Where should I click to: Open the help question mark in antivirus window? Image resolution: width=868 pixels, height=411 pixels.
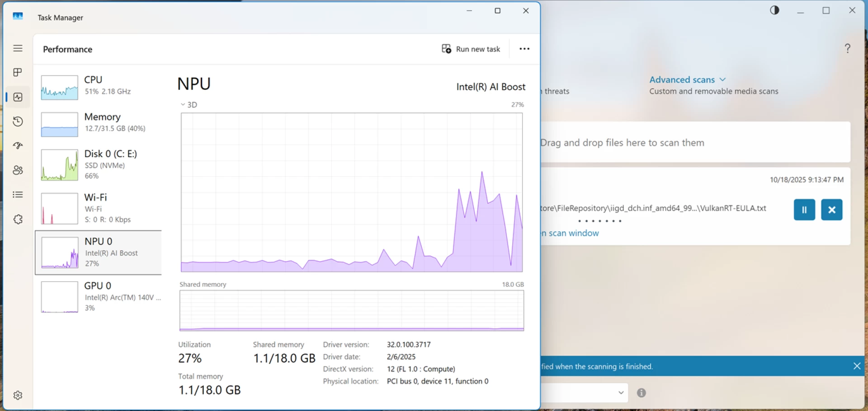click(x=848, y=48)
